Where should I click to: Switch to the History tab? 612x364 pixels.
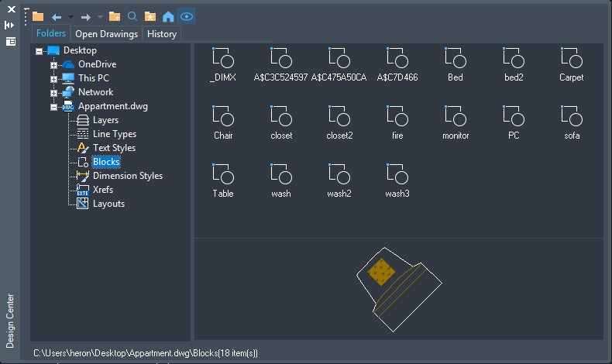162,34
